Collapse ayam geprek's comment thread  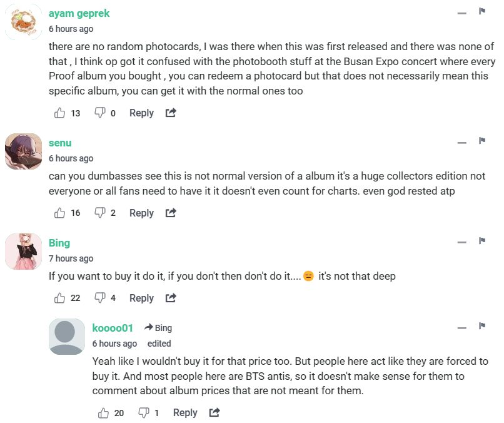coord(461,13)
